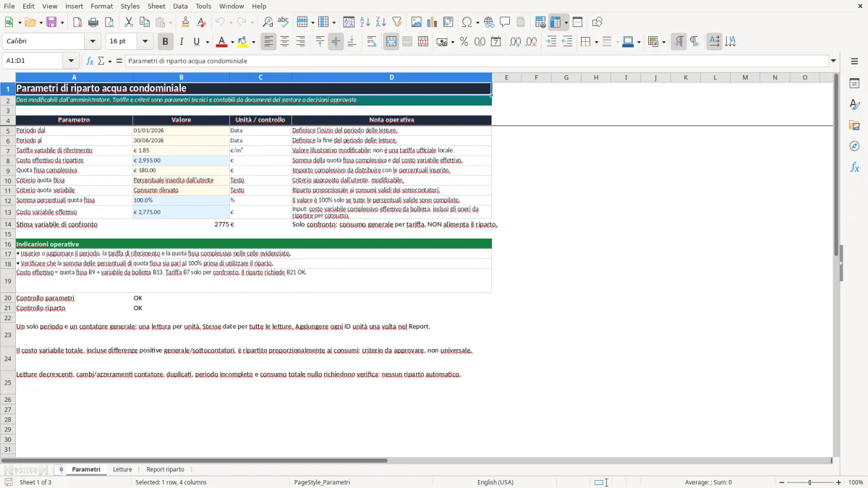Open the Name Box dropdown
Viewport: 868px width, 488px height.
point(71,61)
